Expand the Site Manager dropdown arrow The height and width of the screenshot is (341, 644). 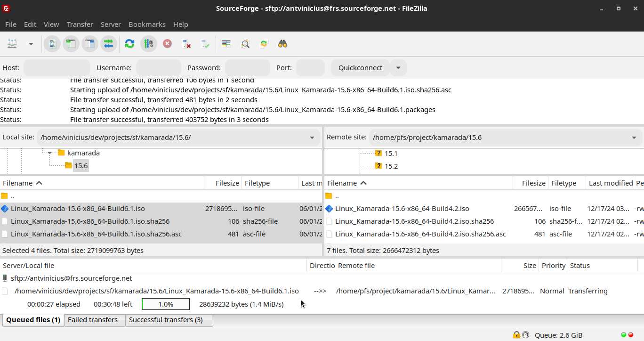point(31,44)
